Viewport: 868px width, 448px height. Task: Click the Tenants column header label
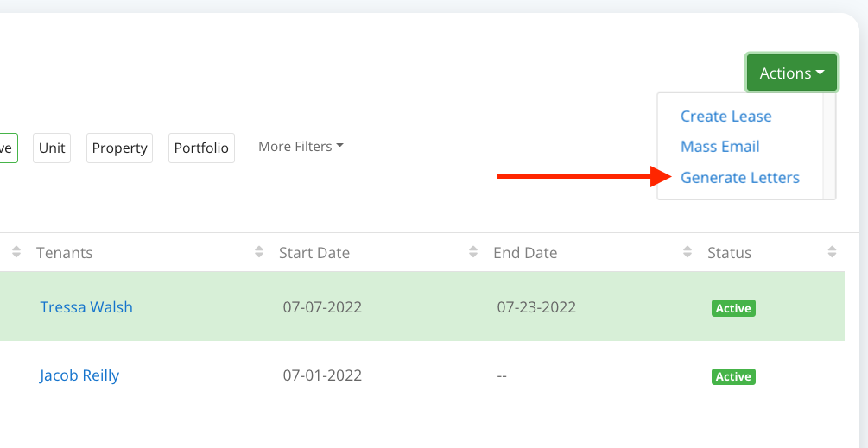[65, 253]
